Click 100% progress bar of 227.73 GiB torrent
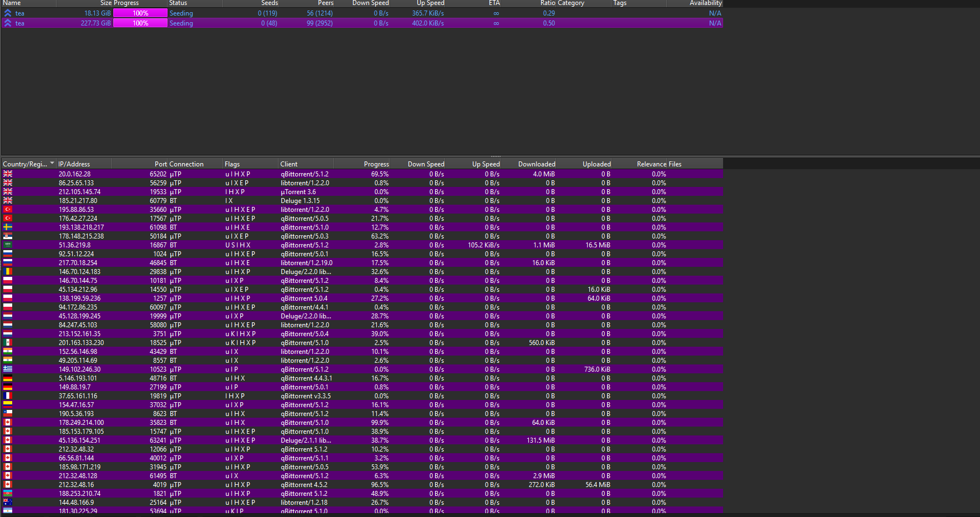The image size is (980, 517). 140,23
